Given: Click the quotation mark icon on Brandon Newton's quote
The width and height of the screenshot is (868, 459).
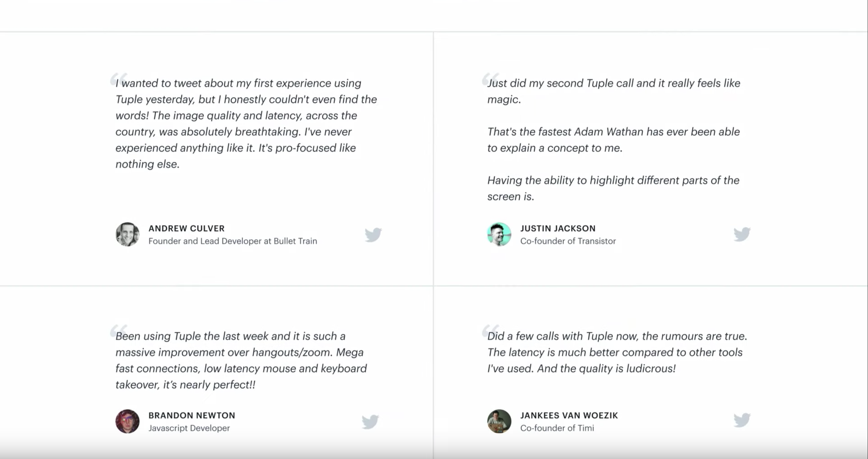Looking at the screenshot, I should (119, 330).
